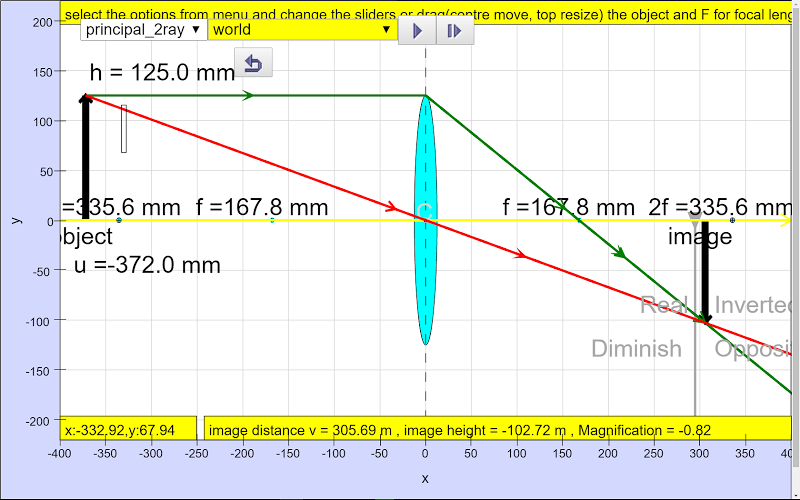The image size is (800, 500).
Task: Click the right 2f marker on axis
Action: click(x=732, y=220)
